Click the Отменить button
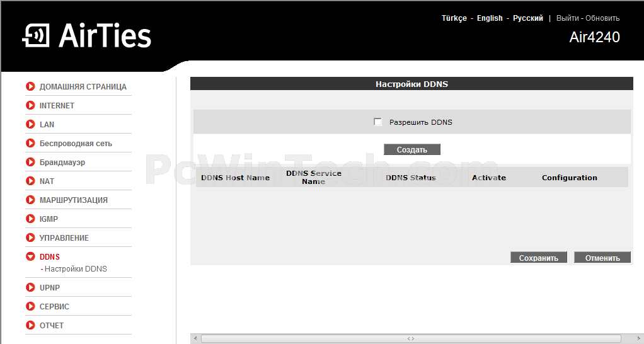The width and height of the screenshot is (644, 344). coord(602,258)
